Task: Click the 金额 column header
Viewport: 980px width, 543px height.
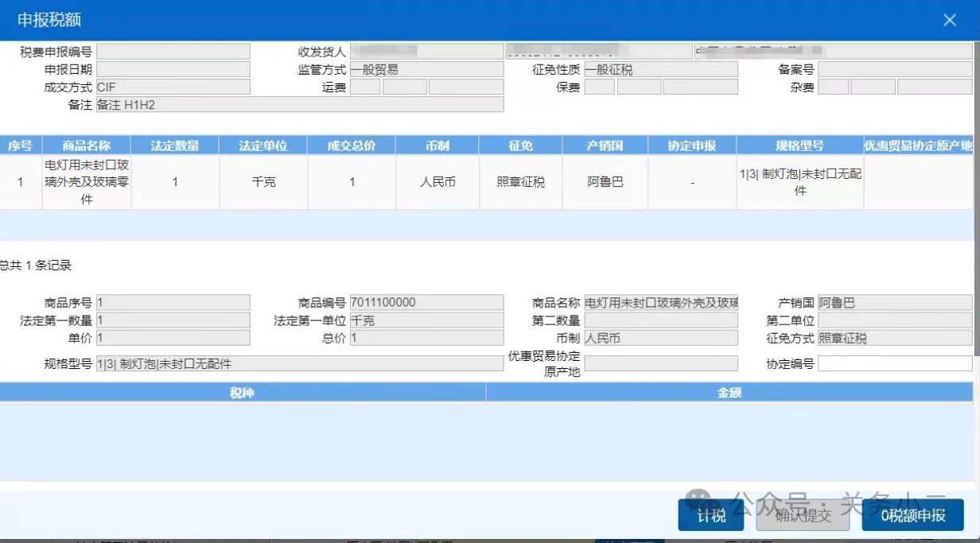Action: pyautogui.click(x=729, y=392)
